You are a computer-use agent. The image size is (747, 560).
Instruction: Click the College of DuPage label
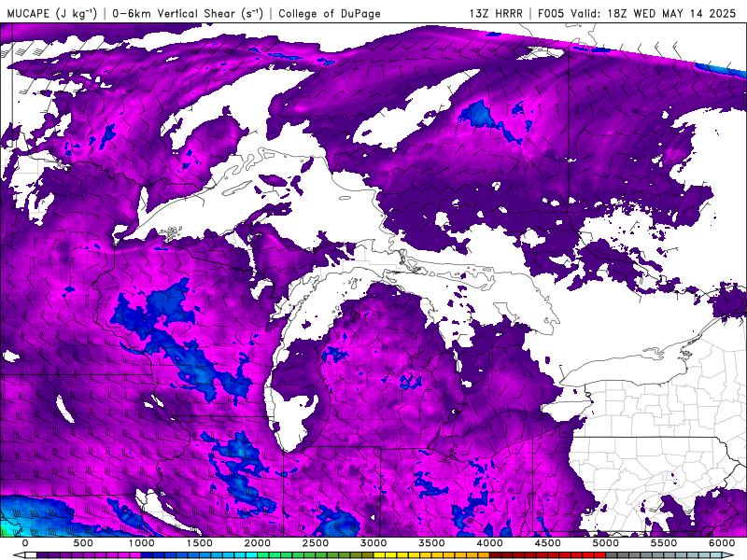click(x=330, y=13)
